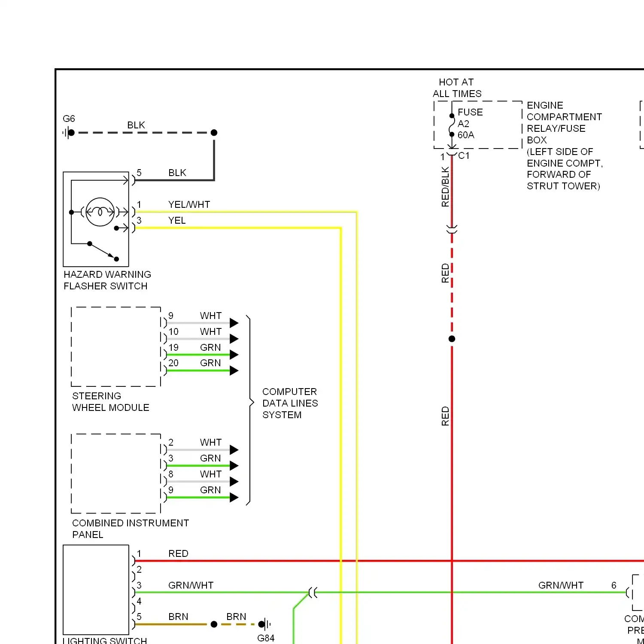Click the HOT AT ALL TIMES label
This screenshot has height=644, width=644.
pyautogui.click(x=457, y=88)
